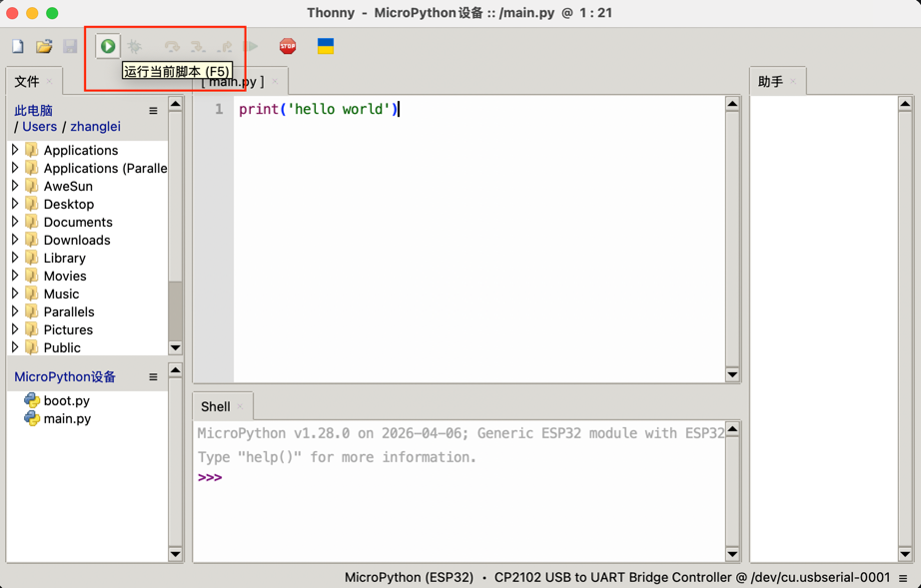Select main.py in device file list
Screen dimensions: 921x588
pos(67,419)
